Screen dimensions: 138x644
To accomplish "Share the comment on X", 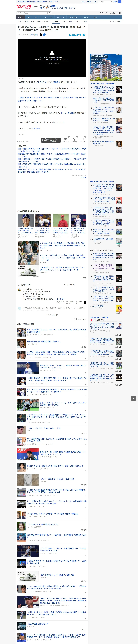I will click(x=85, y=302).
